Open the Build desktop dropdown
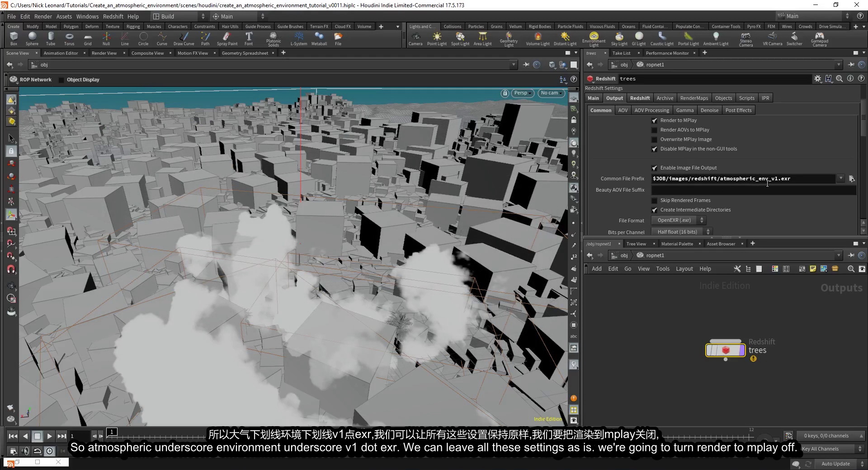Screen dimensions: 868x470 click(x=179, y=16)
